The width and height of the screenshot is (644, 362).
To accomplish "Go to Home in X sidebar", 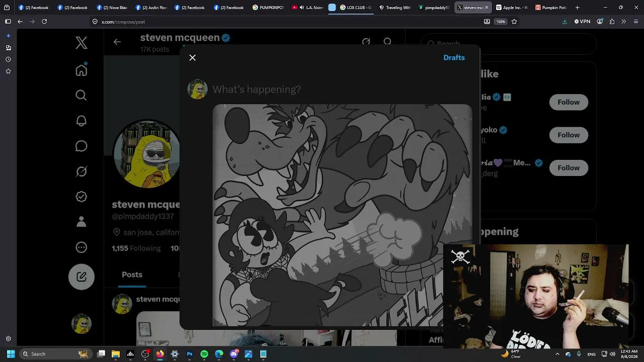I will pos(82,70).
